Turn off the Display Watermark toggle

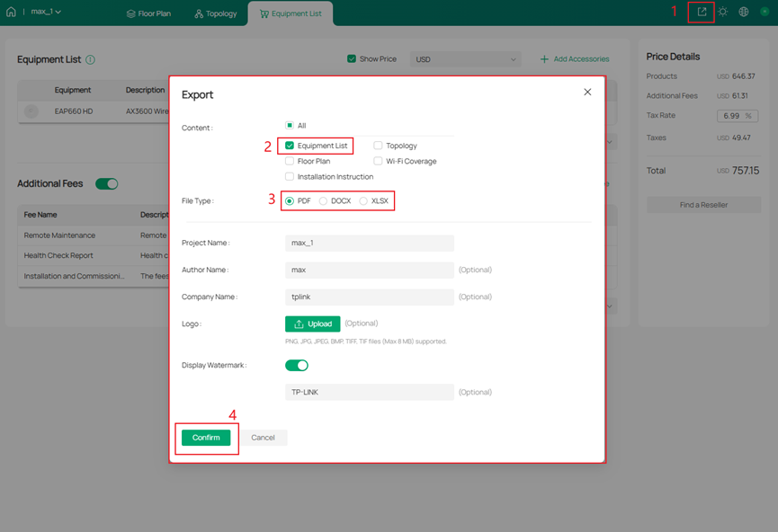[297, 366]
